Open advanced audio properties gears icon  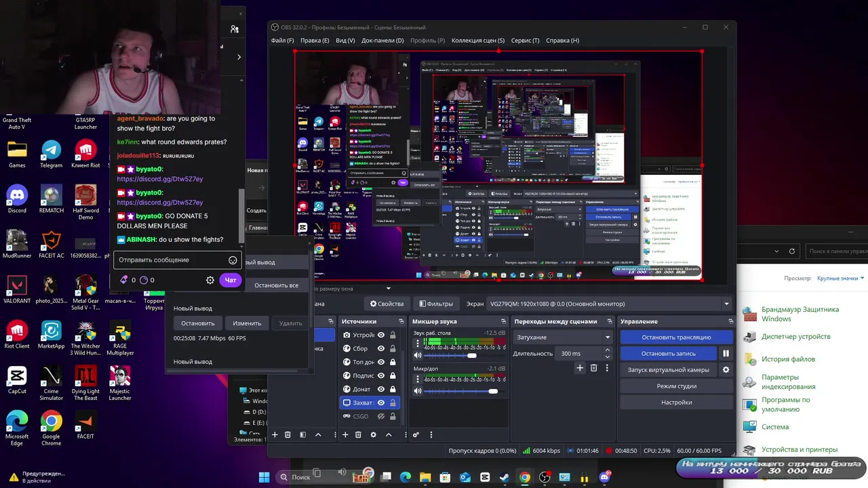point(416,434)
